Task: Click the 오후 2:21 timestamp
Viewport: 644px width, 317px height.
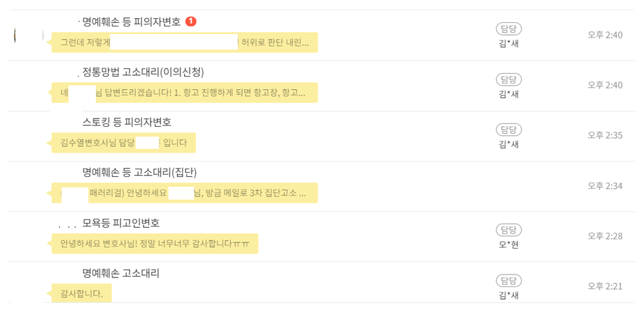Action: pyautogui.click(x=604, y=286)
